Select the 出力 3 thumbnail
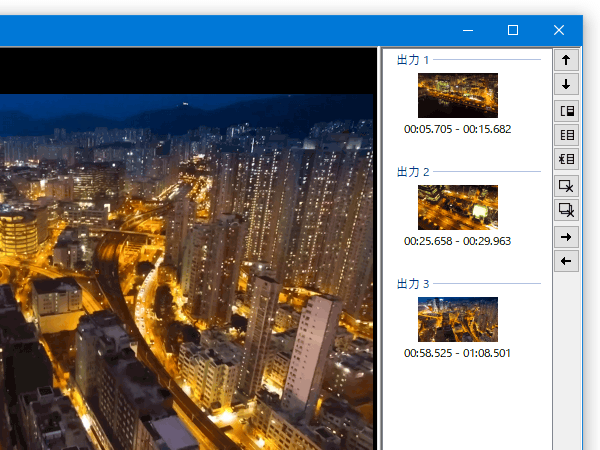Viewport: 600px width, 450px height. click(x=458, y=319)
